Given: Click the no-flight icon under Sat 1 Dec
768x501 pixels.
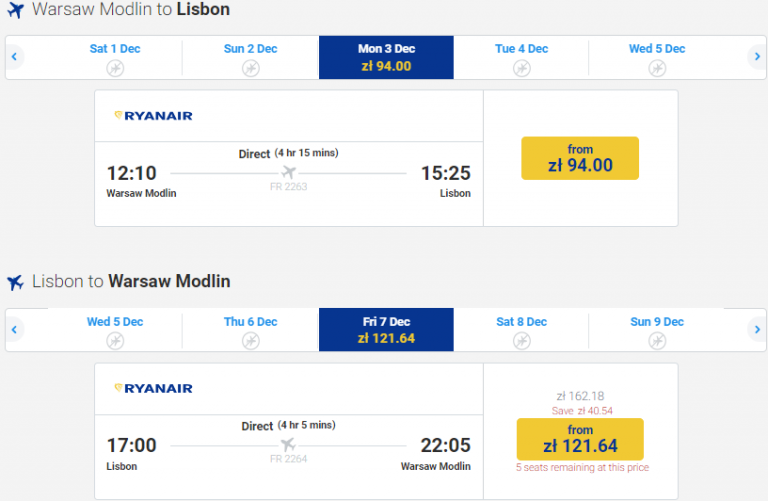Looking at the screenshot, I should [x=116, y=68].
